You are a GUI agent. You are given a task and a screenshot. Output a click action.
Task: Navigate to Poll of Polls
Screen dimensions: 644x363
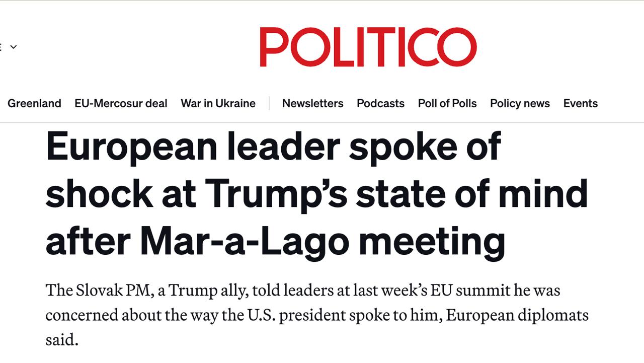(447, 103)
